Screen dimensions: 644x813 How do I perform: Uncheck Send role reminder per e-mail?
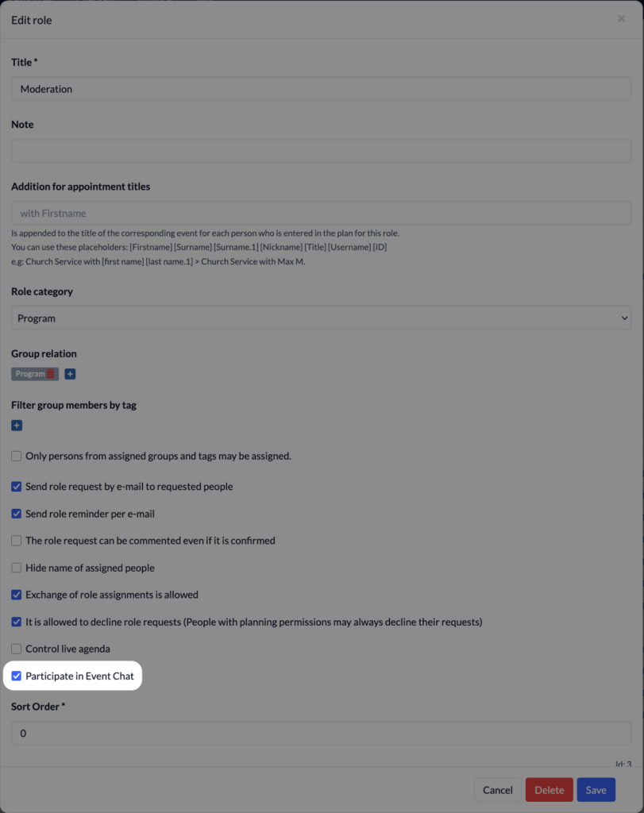click(16, 514)
